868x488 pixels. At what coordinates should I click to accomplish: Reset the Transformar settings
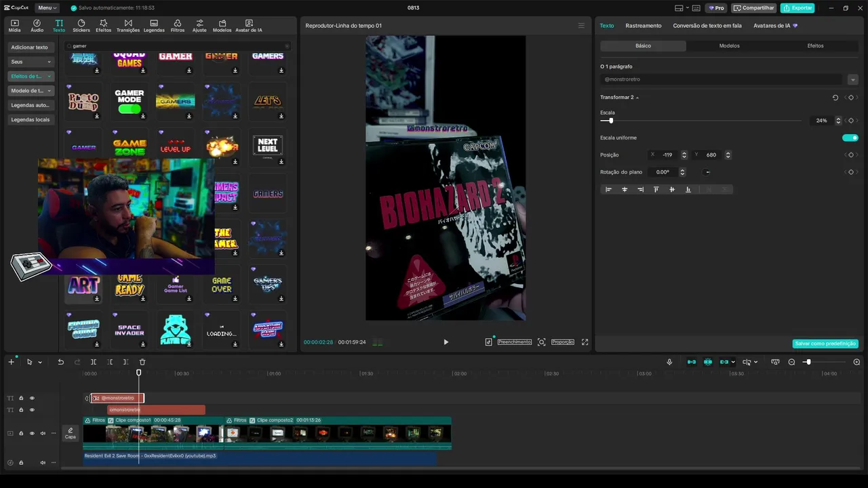tap(835, 98)
